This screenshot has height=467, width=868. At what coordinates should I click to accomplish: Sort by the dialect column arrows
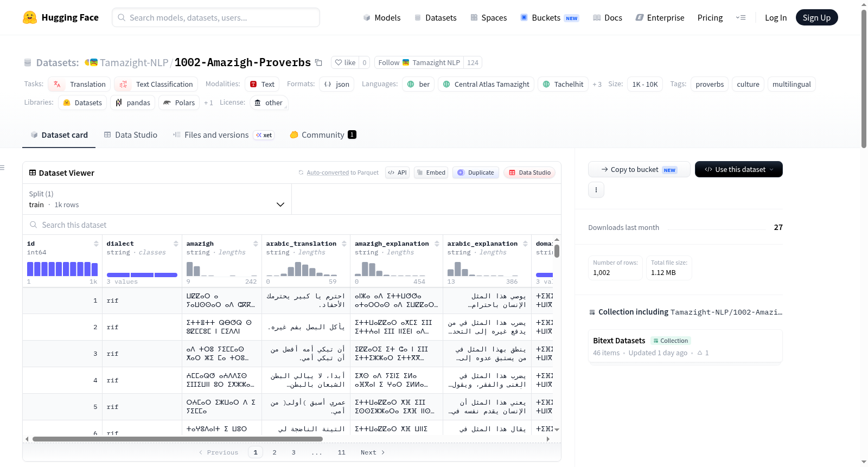(176, 244)
